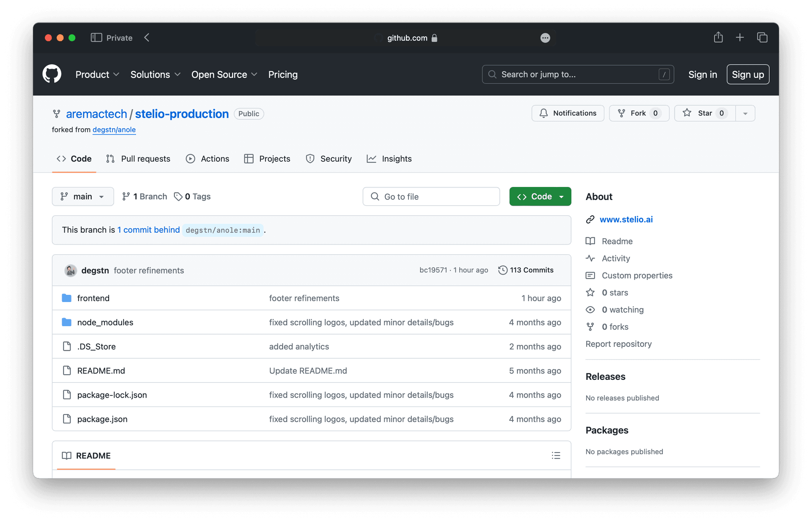Go back with the Safari back arrow
This screenshot has width=812, height=522.
pyautogui.click(x=147, y=38)
